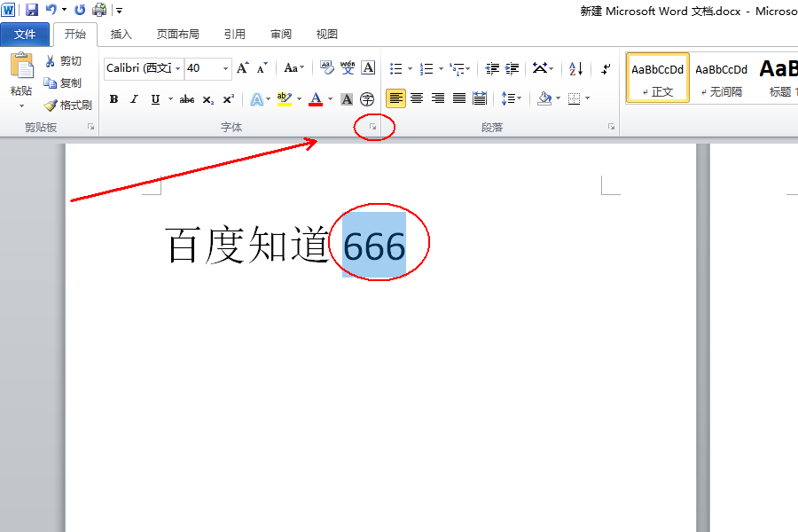798x532 pixels.
Task: Toggle Italic formatting
Action: (x=132, y=99)
